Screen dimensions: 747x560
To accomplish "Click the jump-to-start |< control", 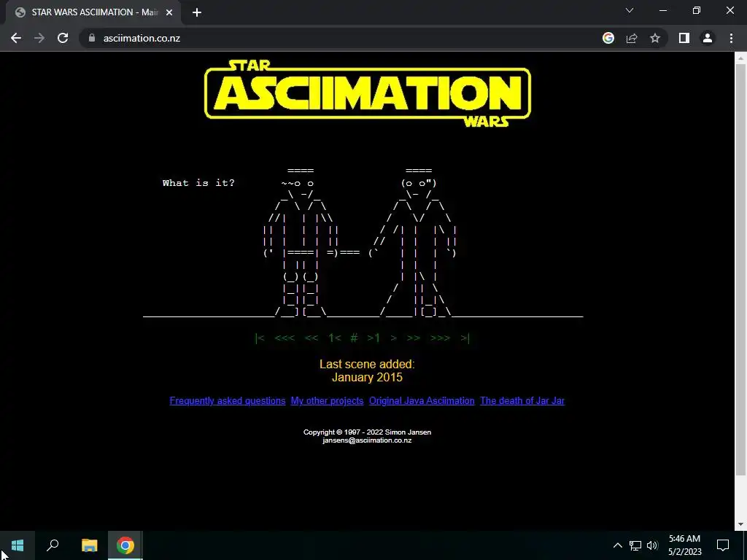I will click(260, 338).
